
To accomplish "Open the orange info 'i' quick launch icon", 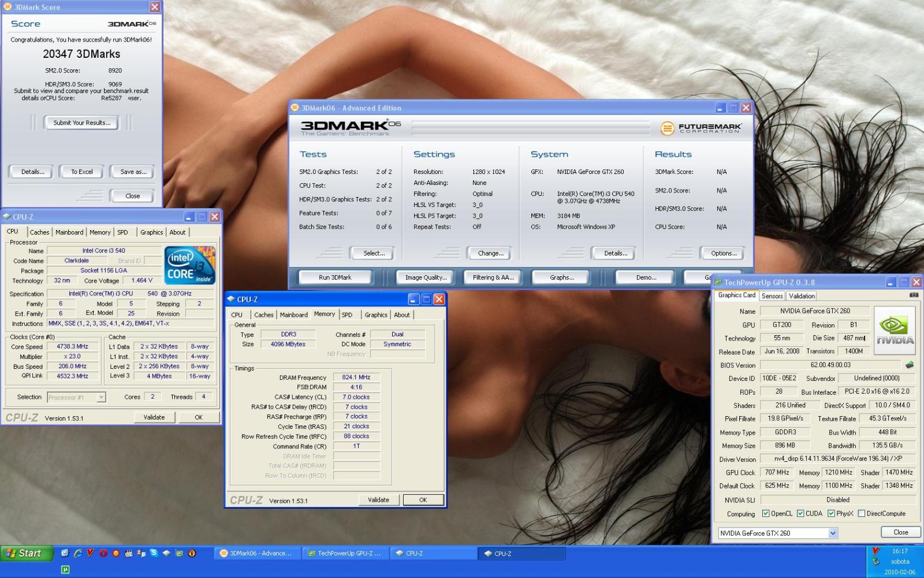I will (192, 553).
